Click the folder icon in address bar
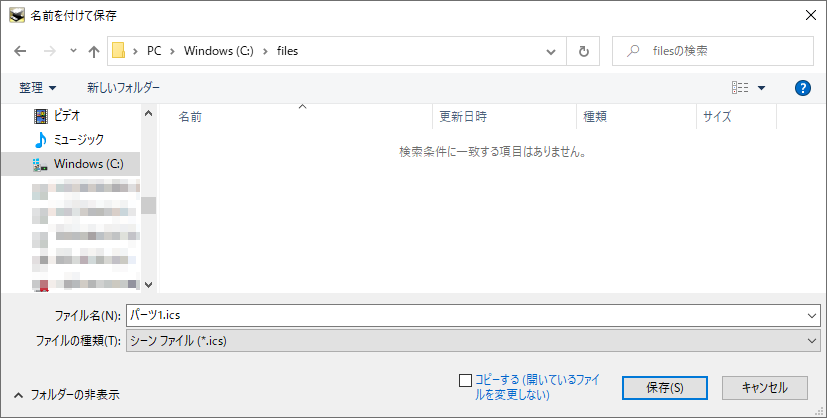Screen dimensions: 827x418 pos(118,51)
